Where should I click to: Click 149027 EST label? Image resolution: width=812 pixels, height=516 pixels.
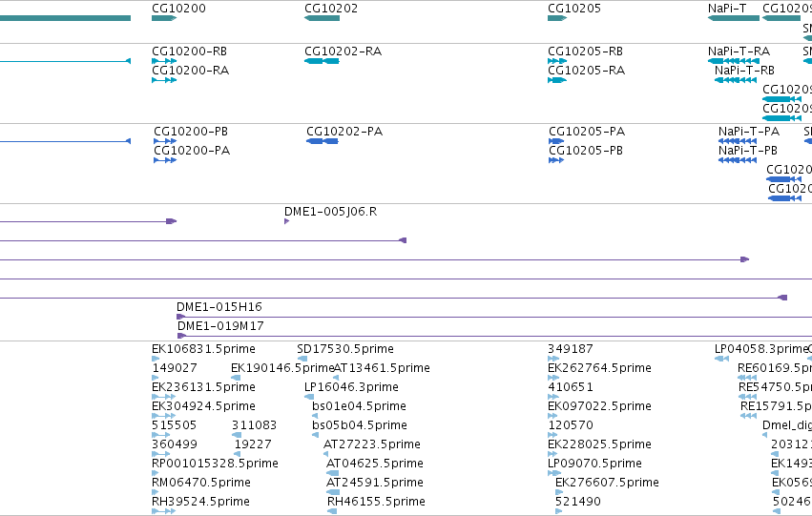tap(175, 368)
